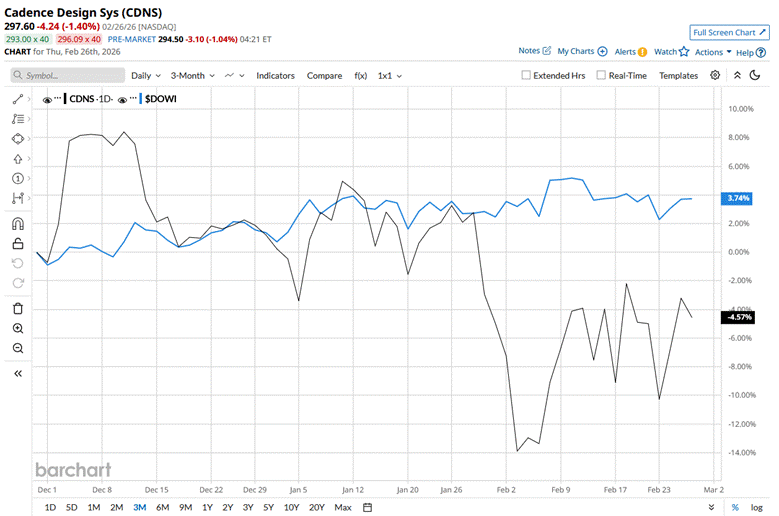Select the 5D range tab
The width and height of the screenshot is (779, 516).
(72, 508)
